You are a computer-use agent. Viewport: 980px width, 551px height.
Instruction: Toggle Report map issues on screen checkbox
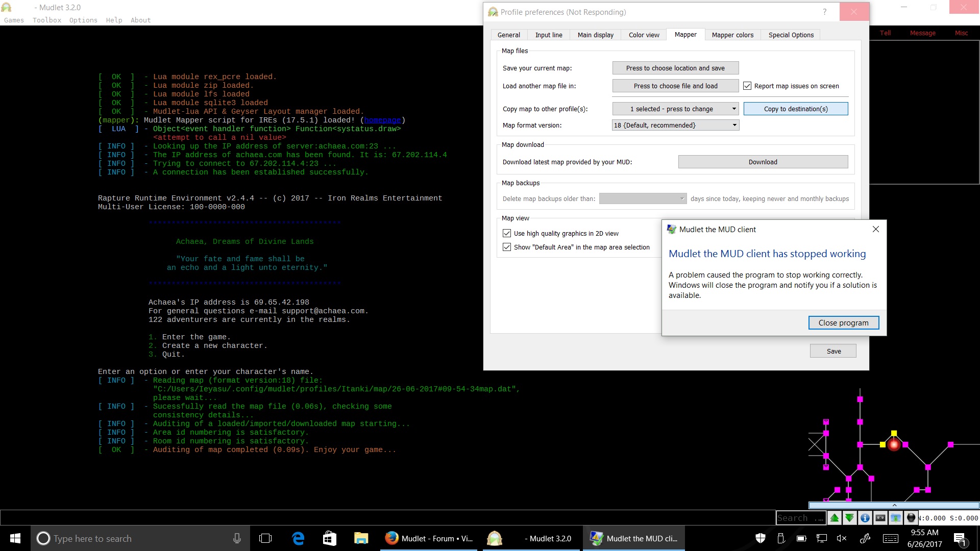747,86
